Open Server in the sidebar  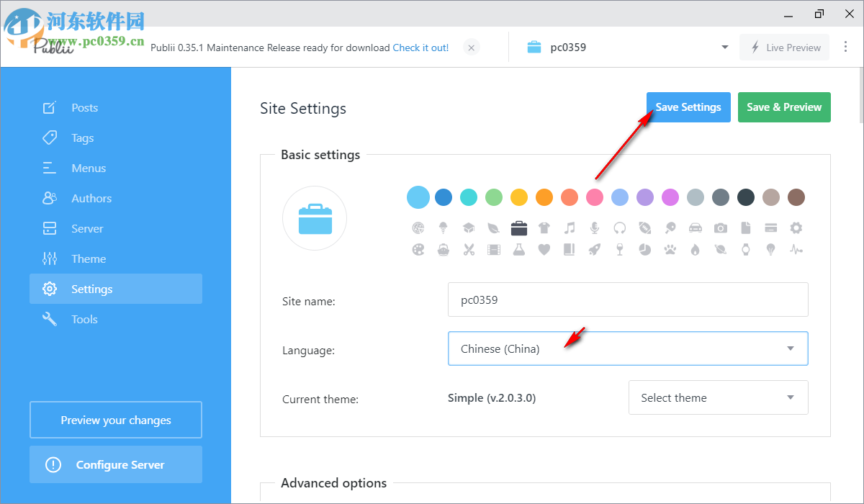coord(116,228)
